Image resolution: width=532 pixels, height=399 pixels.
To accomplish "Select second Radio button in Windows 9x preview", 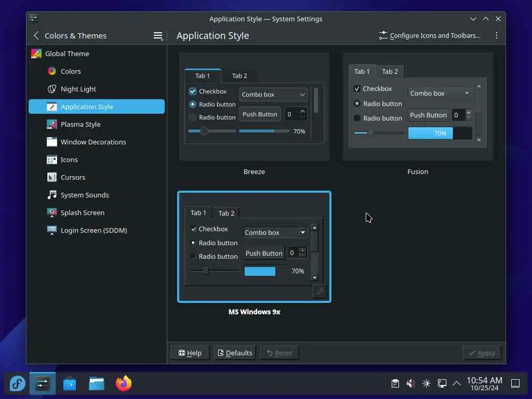I will pyautogui.click(x=193, y=256).
